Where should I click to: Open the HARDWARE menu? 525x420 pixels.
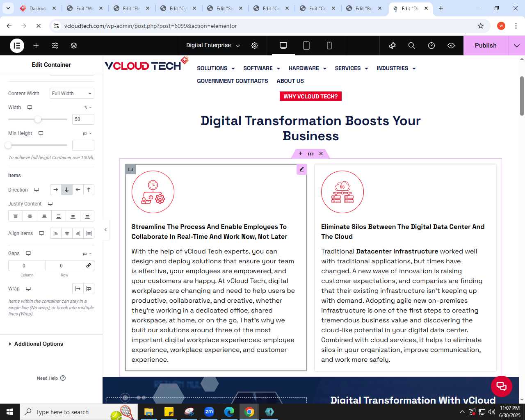click(308, 68)
